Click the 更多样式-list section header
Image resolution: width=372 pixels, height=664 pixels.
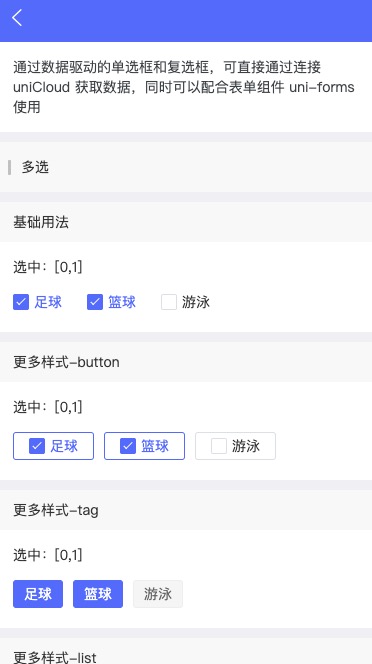pyautogui.click(x=186, y=651)
